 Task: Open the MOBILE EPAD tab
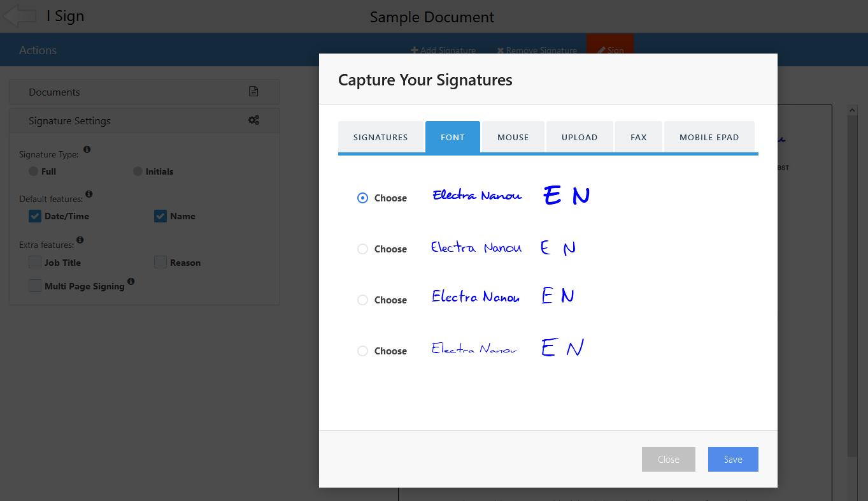click(709, 136)
